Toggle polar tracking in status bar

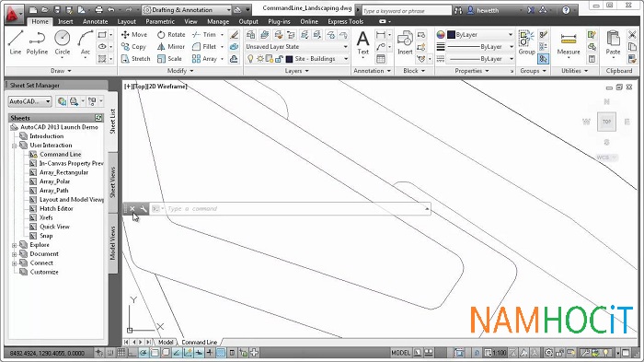click(143, 353)
